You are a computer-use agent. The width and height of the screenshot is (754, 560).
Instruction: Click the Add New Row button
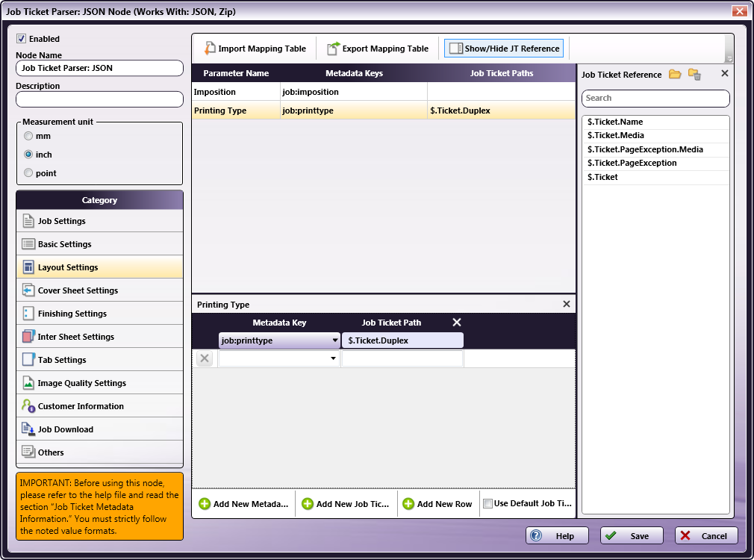pos(437,504)
